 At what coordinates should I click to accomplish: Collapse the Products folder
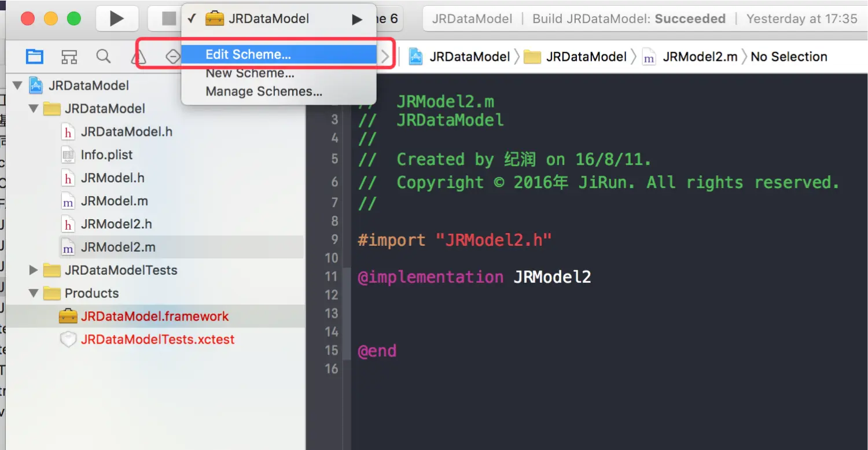(33, 293)
